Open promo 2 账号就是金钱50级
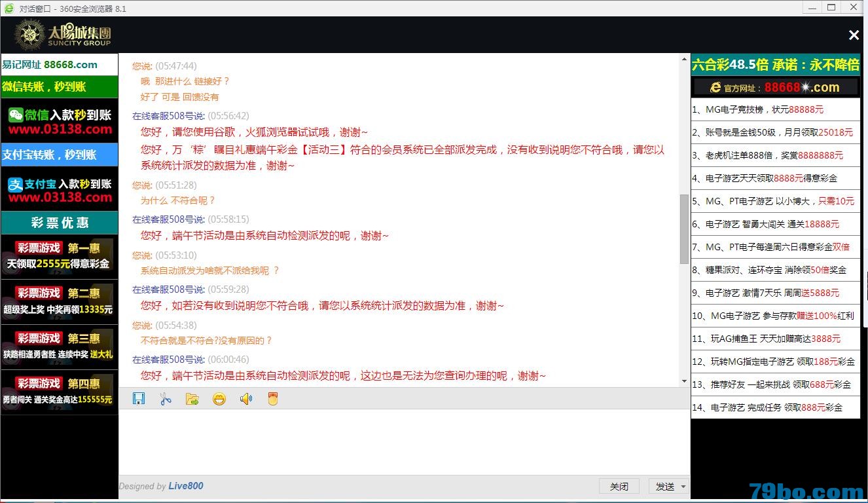This screenshot has height=503, width=868. pos(776,132)
